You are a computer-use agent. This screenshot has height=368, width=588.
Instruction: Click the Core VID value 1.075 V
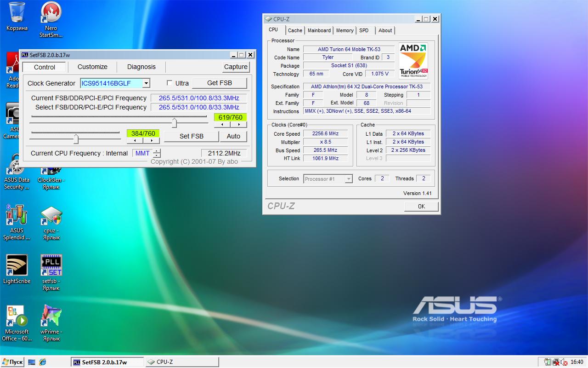(x=380, y=74)
